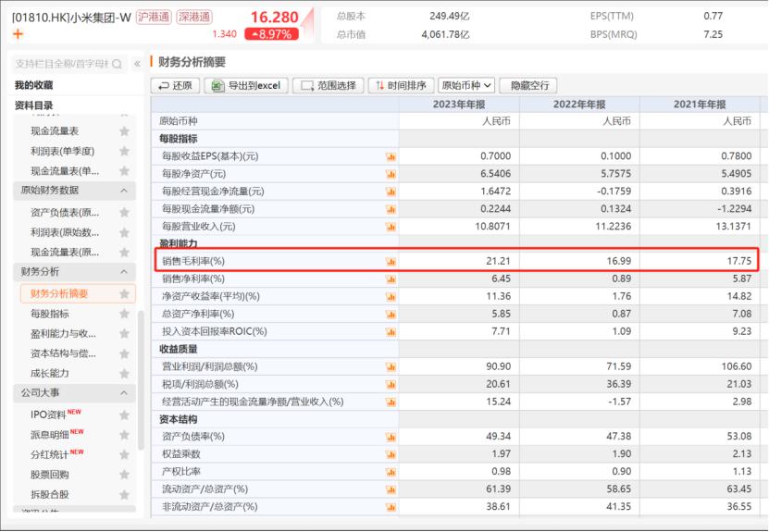
Task: Click the sidebar search input field
Action: point(68,64)
